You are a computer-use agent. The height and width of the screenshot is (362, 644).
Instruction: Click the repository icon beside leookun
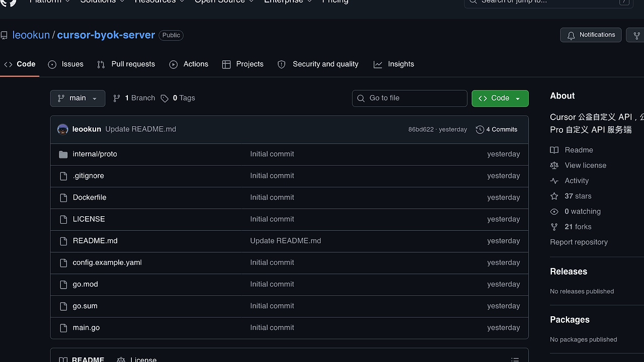[x=4, y=35]
